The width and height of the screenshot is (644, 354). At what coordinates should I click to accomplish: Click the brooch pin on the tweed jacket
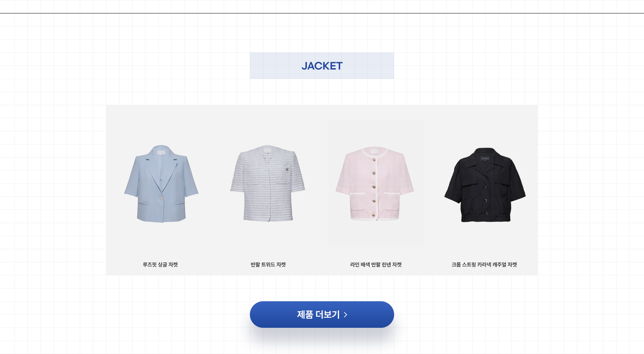[x=287, y=169]
